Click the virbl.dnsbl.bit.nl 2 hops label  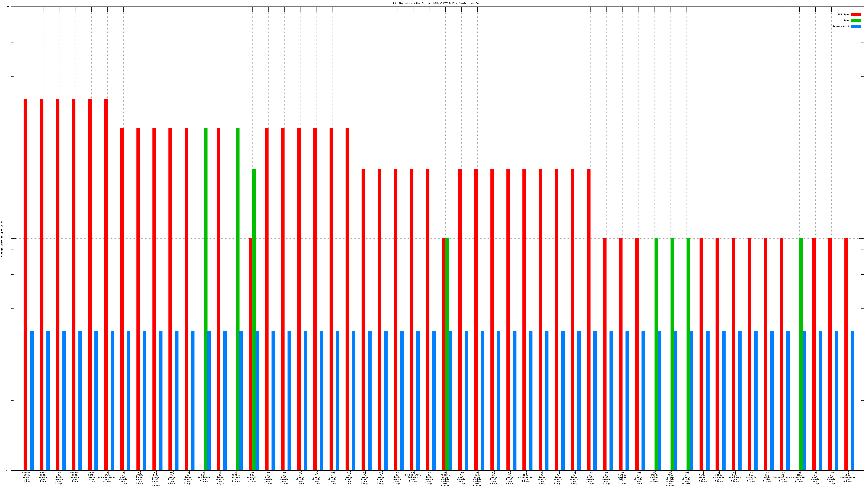coord(622,478)
